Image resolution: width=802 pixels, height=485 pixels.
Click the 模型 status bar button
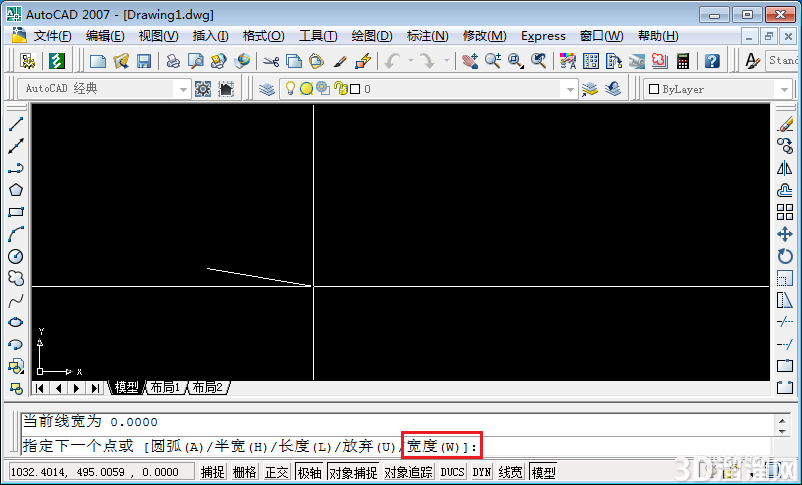coord(543,472)
